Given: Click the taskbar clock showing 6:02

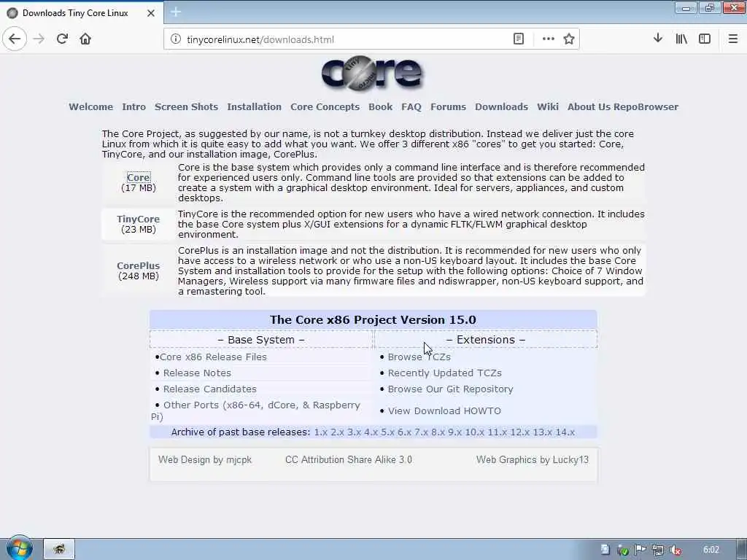Looking at the screenshot, I should (x=711, y=550).
